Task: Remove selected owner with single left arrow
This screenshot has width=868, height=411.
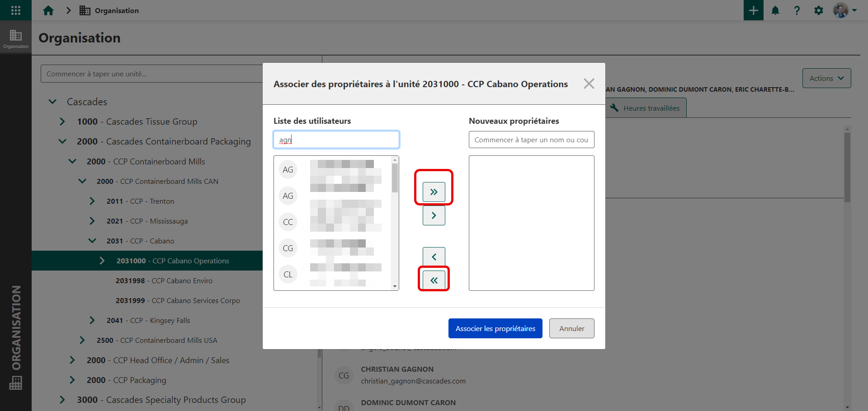Action: pos(434,257)
